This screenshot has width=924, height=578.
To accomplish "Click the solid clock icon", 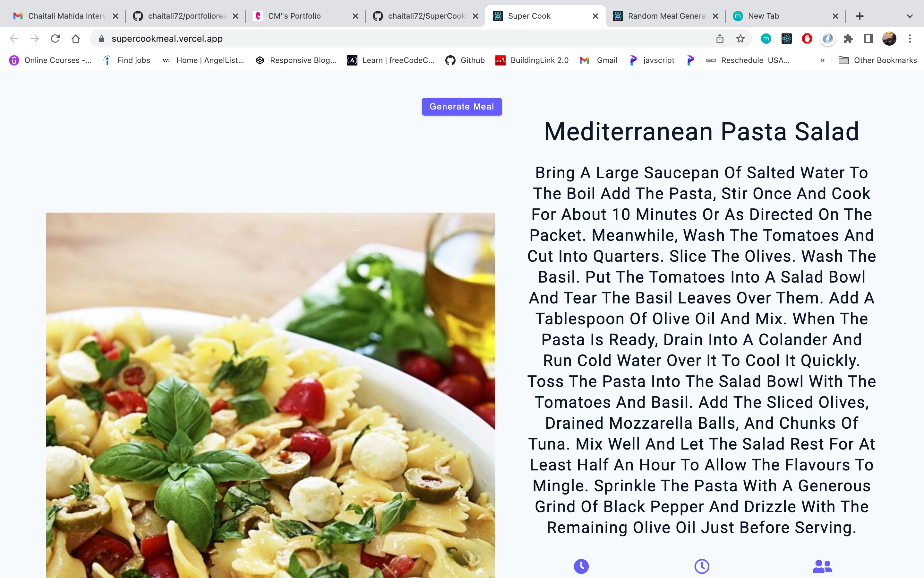I will [x=581, y=566].
